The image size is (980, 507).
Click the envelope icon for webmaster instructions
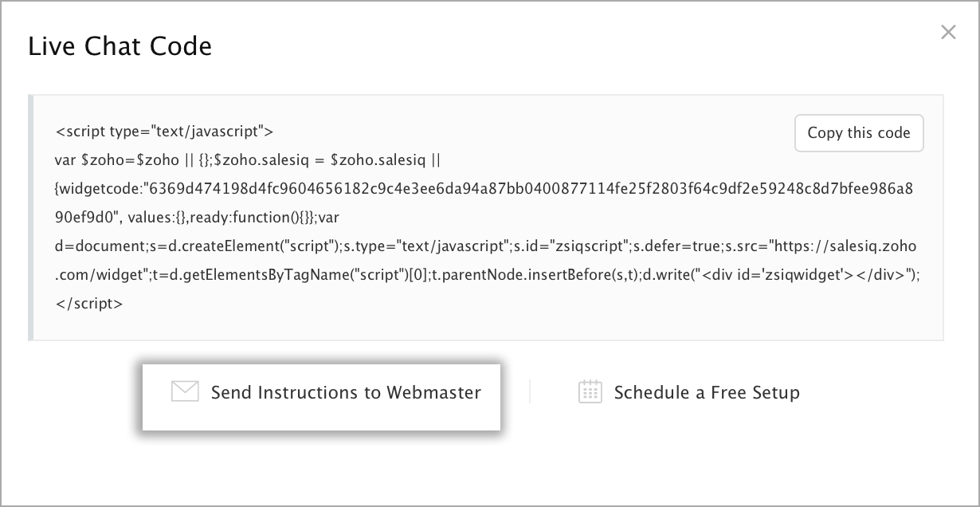[185, 391]
